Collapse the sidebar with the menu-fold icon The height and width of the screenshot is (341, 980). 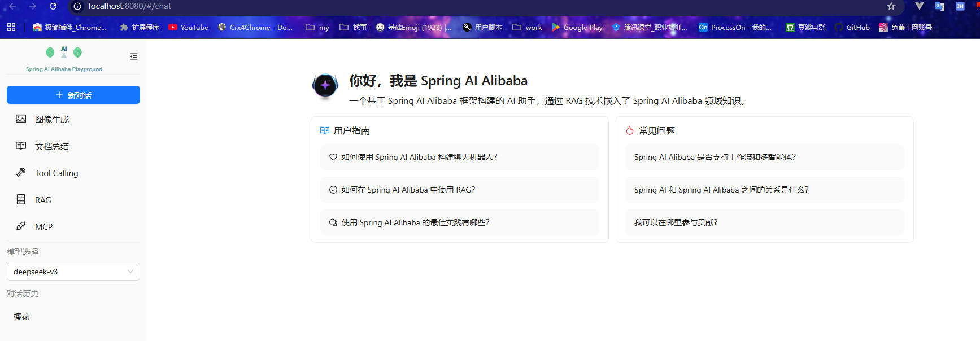coord(134,56)
